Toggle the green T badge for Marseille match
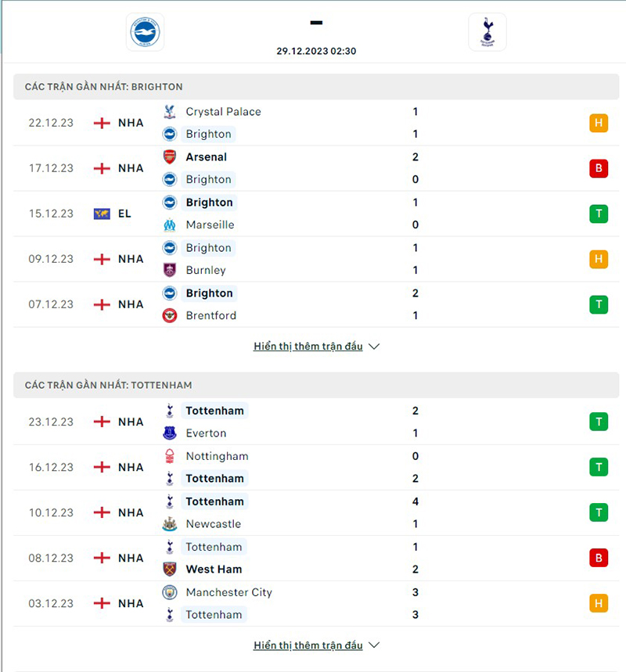626x672 pixels. [599, 213]
